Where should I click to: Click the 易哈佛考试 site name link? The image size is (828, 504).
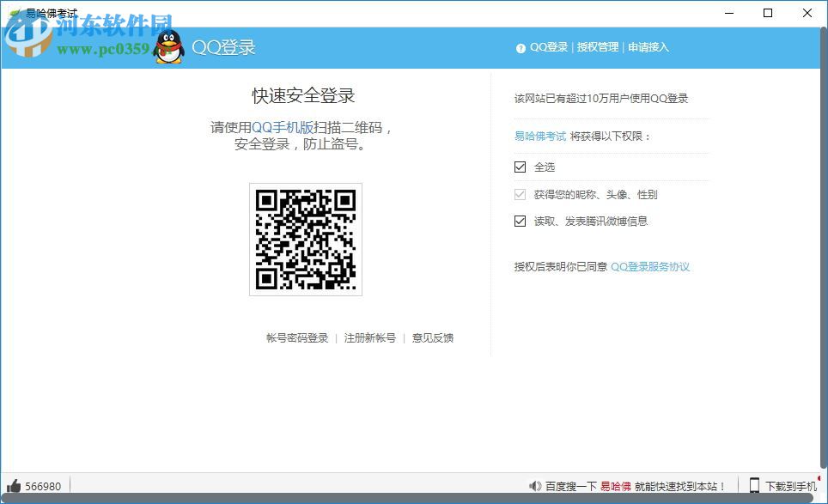(540, 136)
